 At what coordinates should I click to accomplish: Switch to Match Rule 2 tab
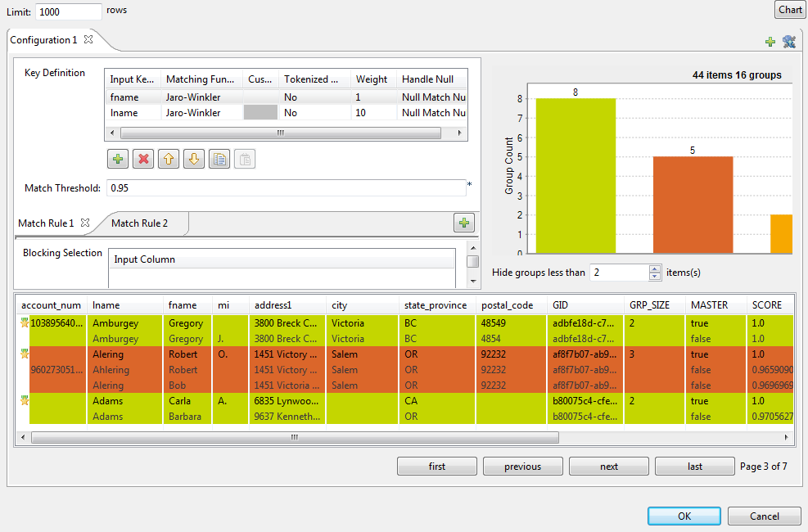click(x=139, y=223)
